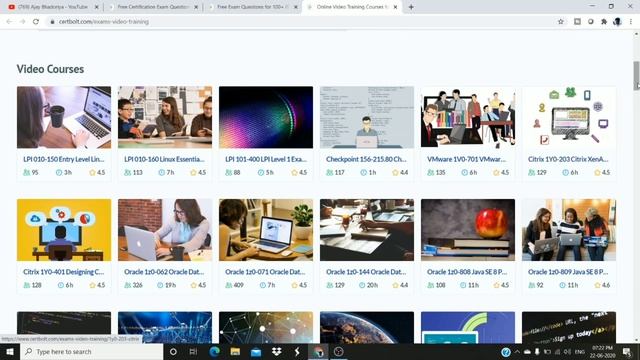640x360 pixels.
Task: Bookmark this page with the star icon
Action: pyautogui.click(x=561, y=22)
